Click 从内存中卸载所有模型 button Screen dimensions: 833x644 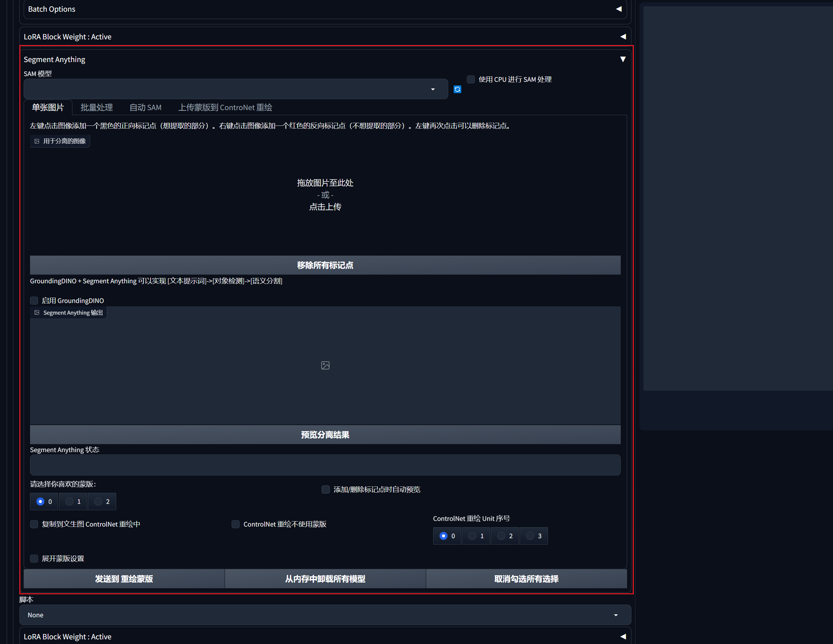325,579
